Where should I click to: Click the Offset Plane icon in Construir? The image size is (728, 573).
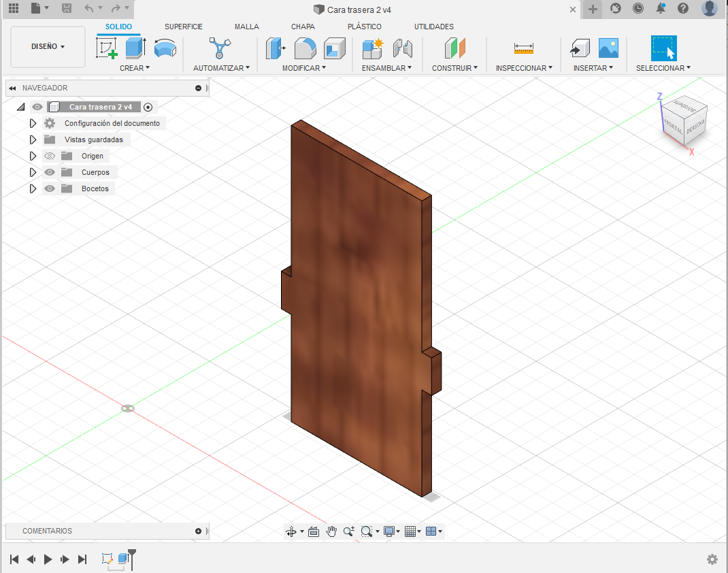(454, 48)
